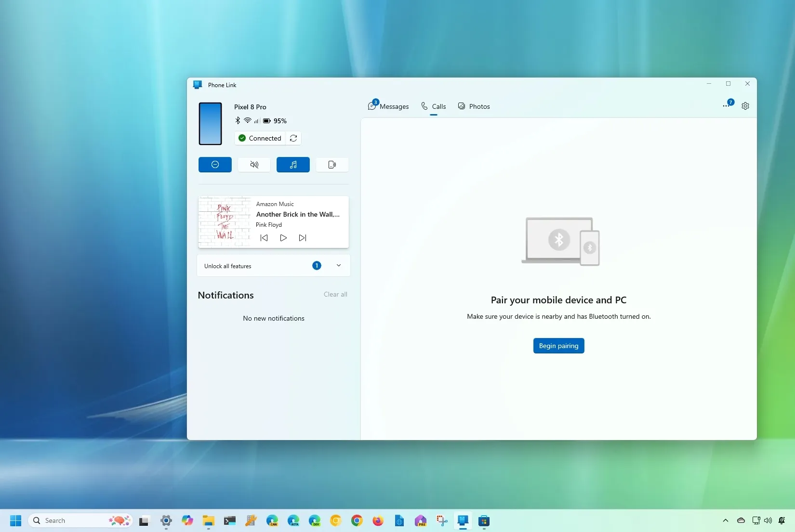Switch to the Calls tab
This screenshot has width=795, height=532.
click(433, 106)
